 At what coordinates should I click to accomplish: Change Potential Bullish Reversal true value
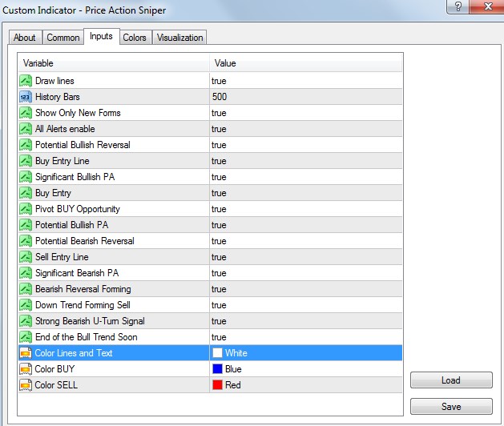(x=305, y=145)
